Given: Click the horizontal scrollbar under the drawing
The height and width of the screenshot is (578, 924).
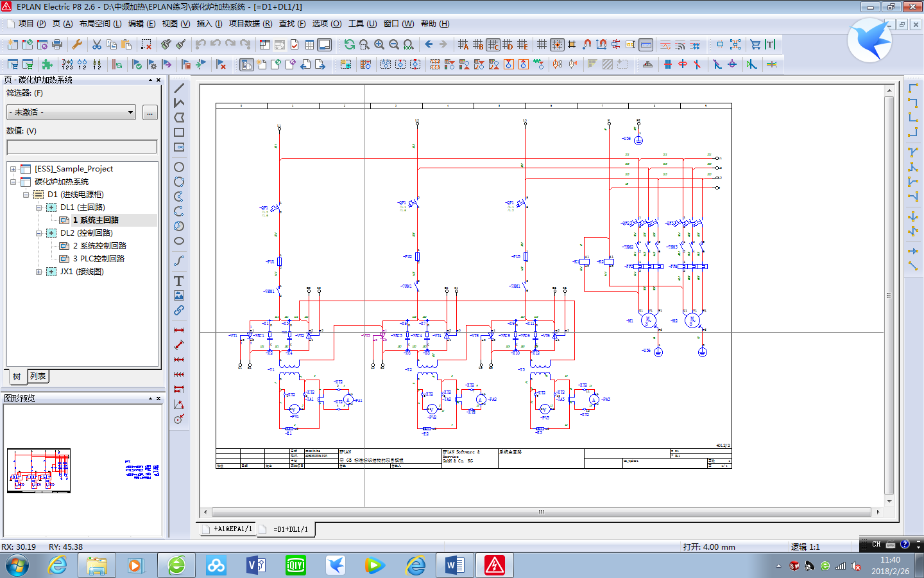Looking at the screenshot, I should [541, 512].
